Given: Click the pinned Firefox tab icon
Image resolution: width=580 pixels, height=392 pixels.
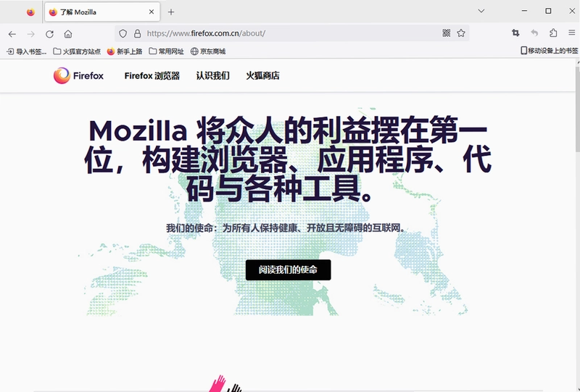Looking at the screenshot, I should (x=30, y=12).
